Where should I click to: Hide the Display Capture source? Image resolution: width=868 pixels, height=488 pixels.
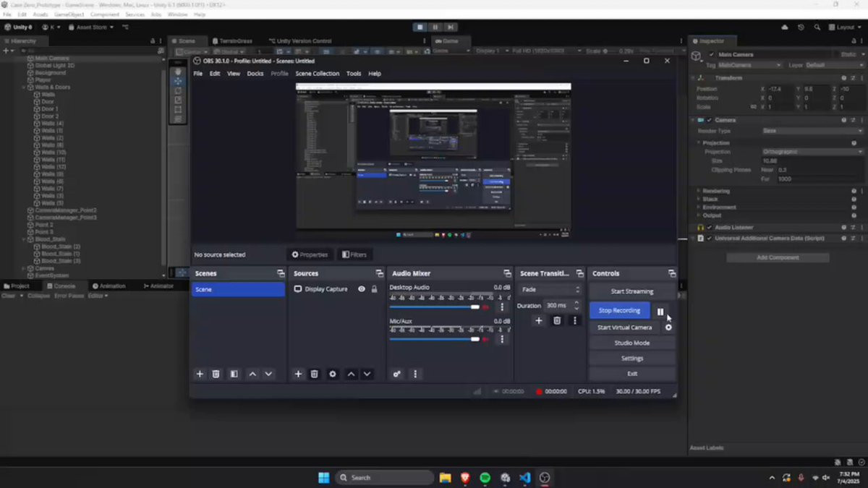click(362, 289)
